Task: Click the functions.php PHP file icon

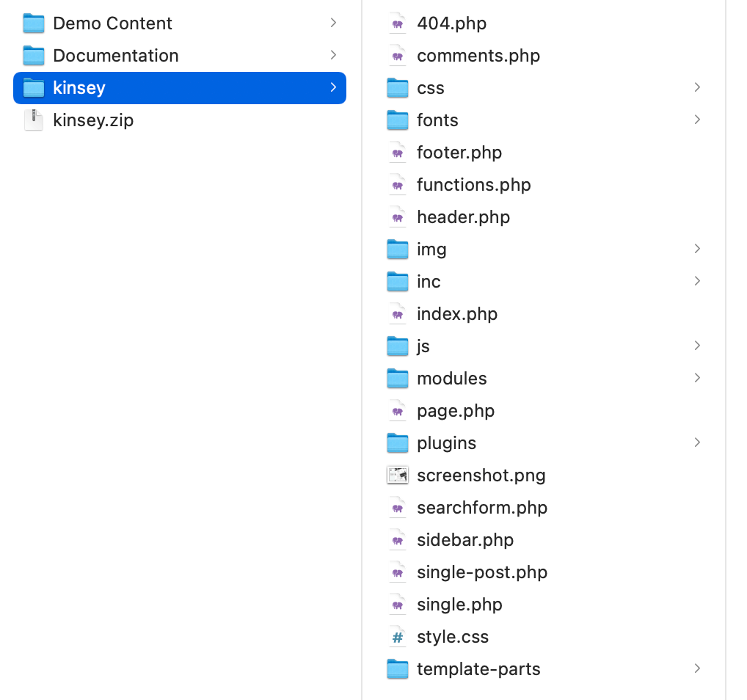Action: click(x=397, y=185)
